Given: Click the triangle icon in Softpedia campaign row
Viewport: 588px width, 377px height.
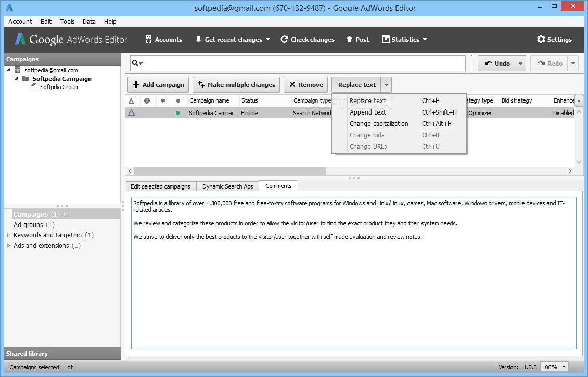Looking at the screenshot, I should pyautogui.click(x=132, y=112).
